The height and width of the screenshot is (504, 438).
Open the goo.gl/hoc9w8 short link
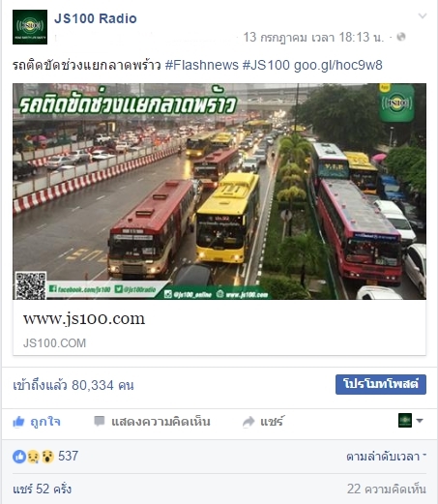(x=338, y=65)
